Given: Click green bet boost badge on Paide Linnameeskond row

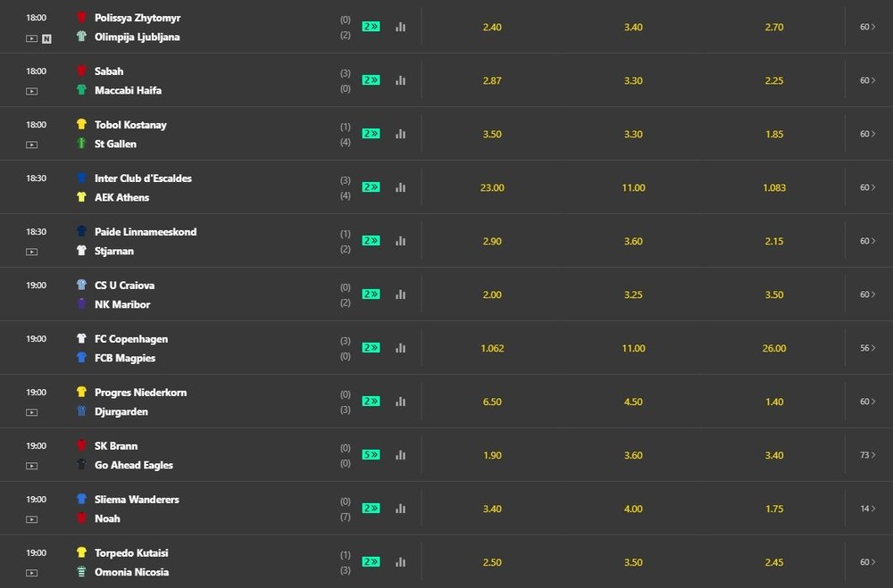Looking at the screenshot, I should (371, 241).
